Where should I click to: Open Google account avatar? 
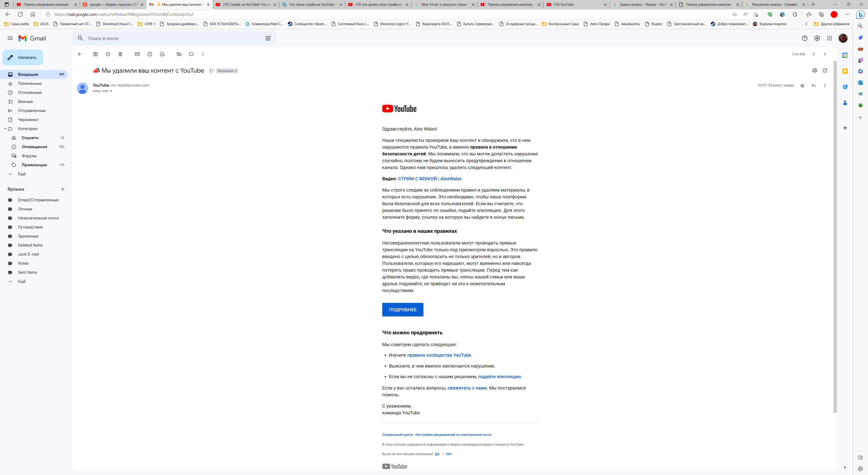(x=843, y=38)
